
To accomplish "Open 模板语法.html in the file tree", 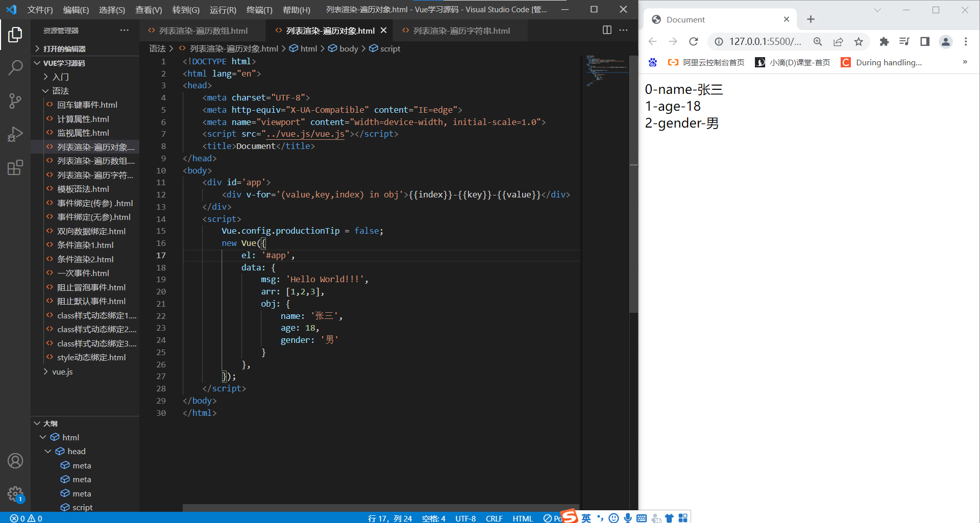I will (85, 189).
